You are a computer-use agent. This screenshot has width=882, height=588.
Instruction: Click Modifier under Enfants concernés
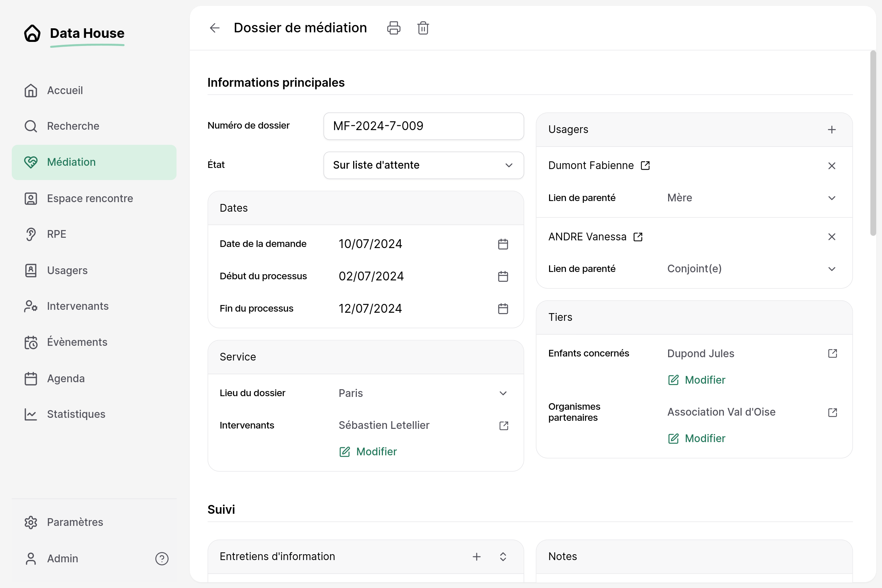(x=696, y=380)
